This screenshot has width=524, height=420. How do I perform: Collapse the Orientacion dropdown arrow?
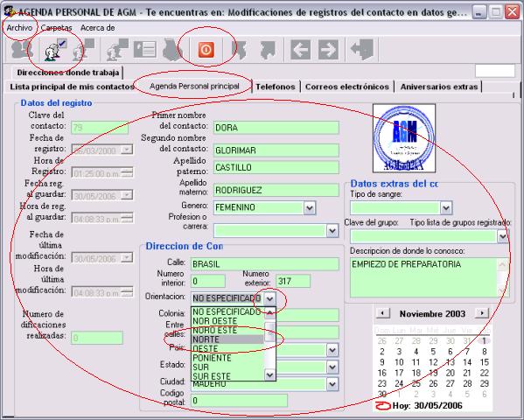pos(269,298)
